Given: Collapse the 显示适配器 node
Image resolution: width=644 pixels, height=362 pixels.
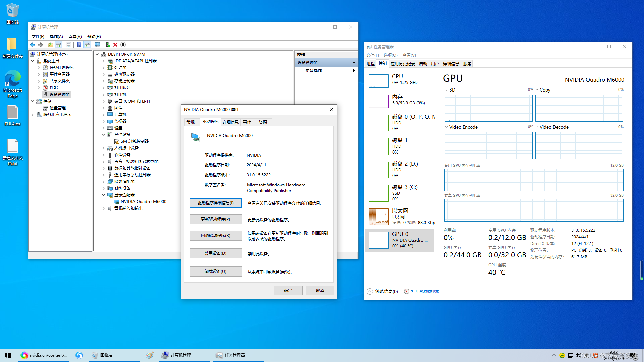Looking at the screenshot, I should [x=103, y=195].
